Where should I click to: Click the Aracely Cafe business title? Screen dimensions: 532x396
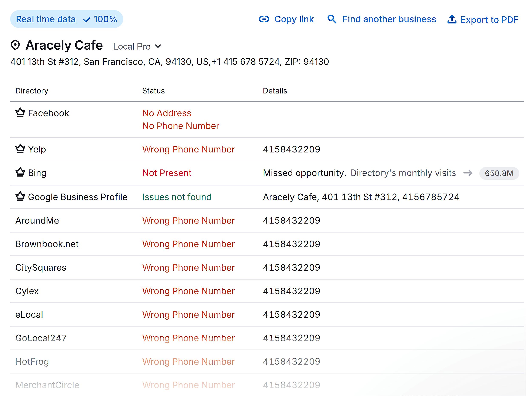click(x=64, y=45)
